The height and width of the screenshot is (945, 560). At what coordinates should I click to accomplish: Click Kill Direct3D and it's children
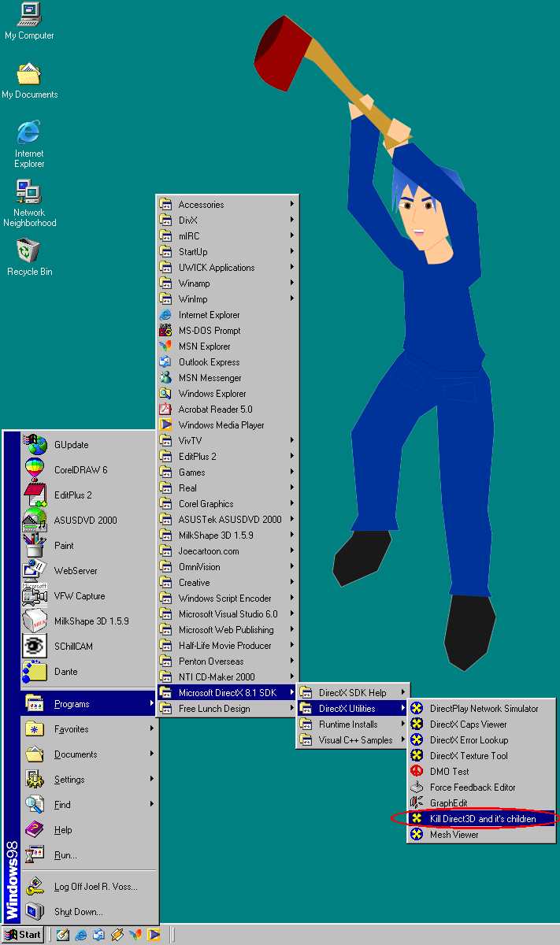point(481,819)
